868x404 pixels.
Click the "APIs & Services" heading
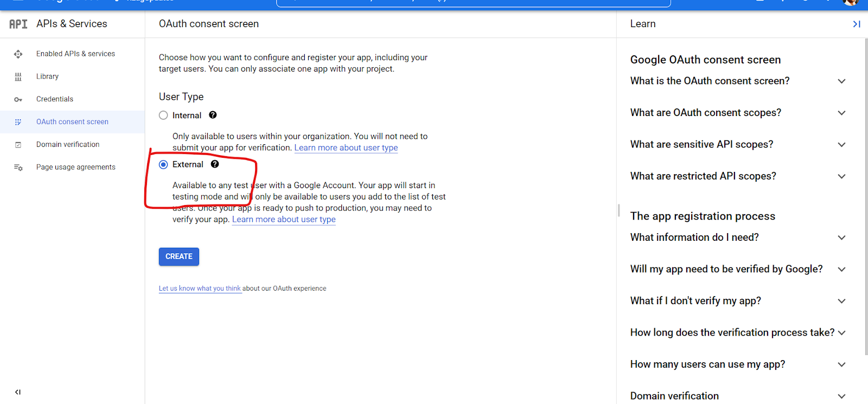coord(72,24)
